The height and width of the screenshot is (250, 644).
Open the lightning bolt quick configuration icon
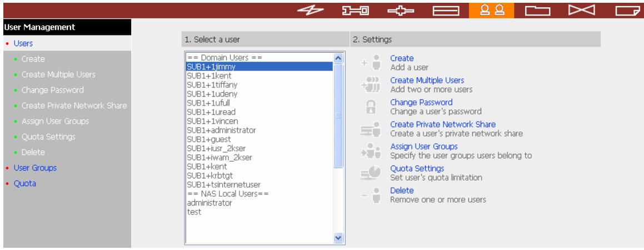311,10
